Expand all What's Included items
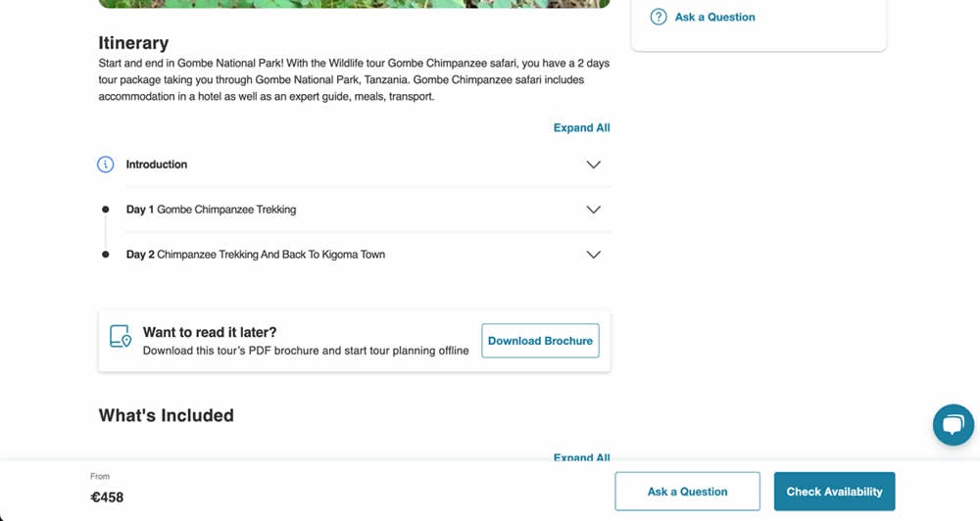Image resolution: width=980 pixels, height=521 pixels. (581, 456)
